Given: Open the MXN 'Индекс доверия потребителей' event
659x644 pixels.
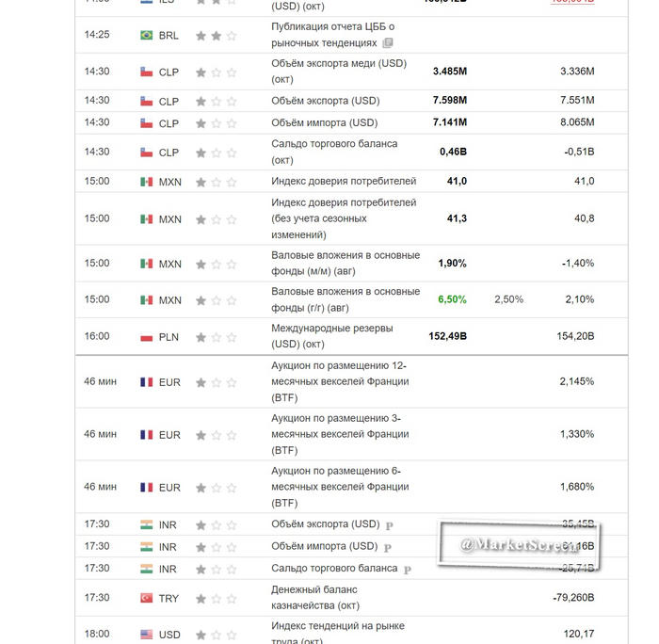Looking at the screenshot, I should 344,181.
